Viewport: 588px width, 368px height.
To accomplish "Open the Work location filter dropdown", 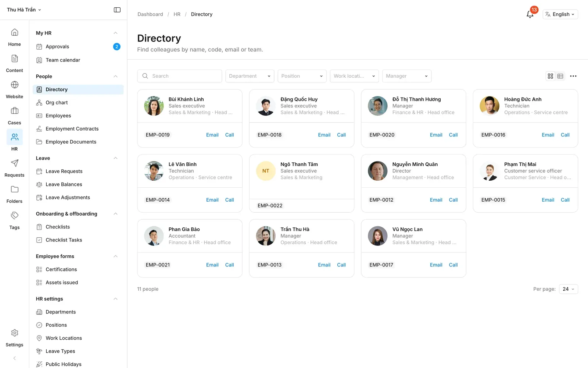I will (x=354, y=76).
